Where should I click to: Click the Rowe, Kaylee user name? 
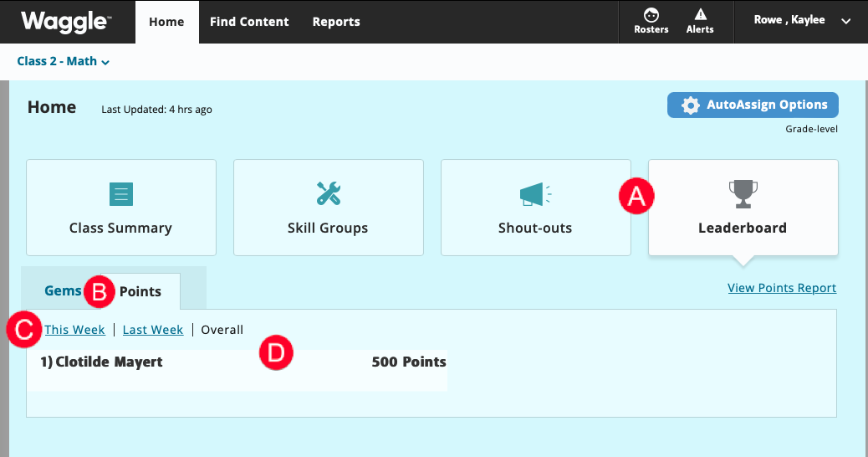coord(789,20)
